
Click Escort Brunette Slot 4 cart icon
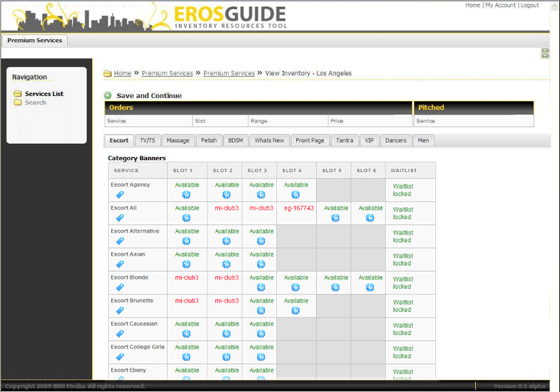[295, 311]
